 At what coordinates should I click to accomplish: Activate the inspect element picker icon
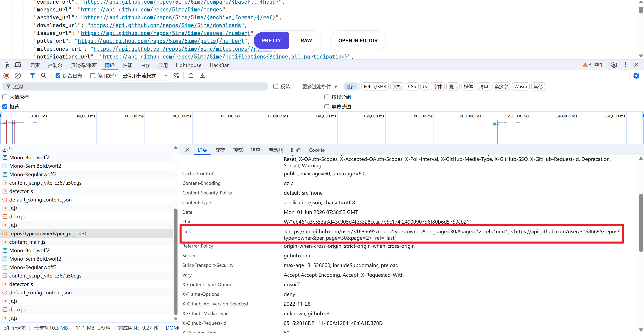click(x=6, y=65)
